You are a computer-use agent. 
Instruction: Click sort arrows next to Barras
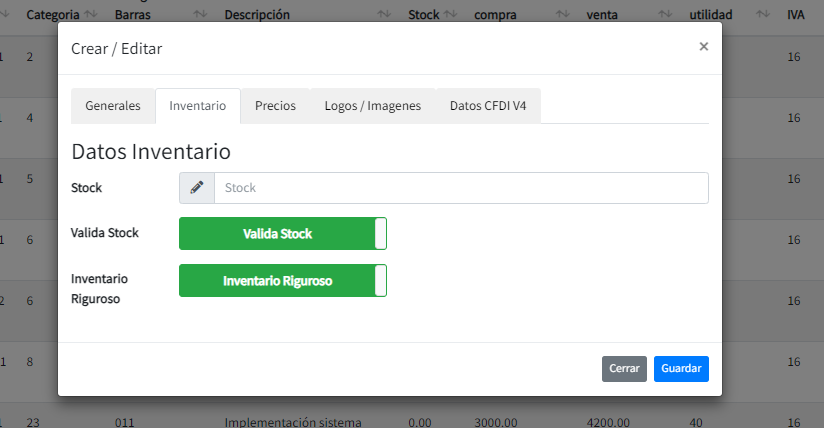[x=199, y=15]
